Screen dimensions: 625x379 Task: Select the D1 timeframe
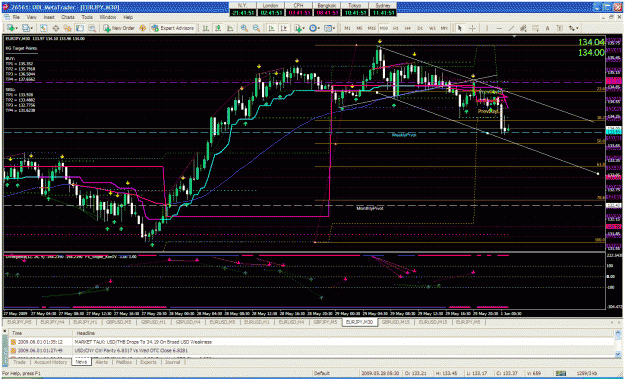[420, 28]
